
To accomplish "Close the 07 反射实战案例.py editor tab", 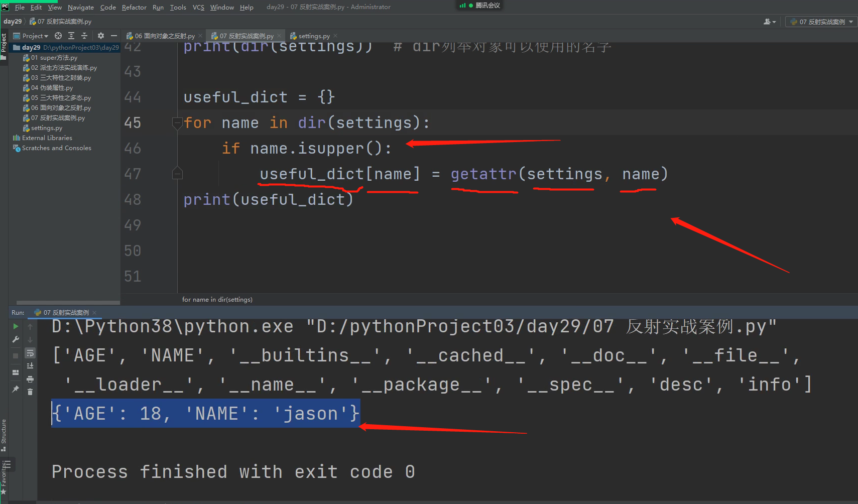I will [x=279, y=36].
